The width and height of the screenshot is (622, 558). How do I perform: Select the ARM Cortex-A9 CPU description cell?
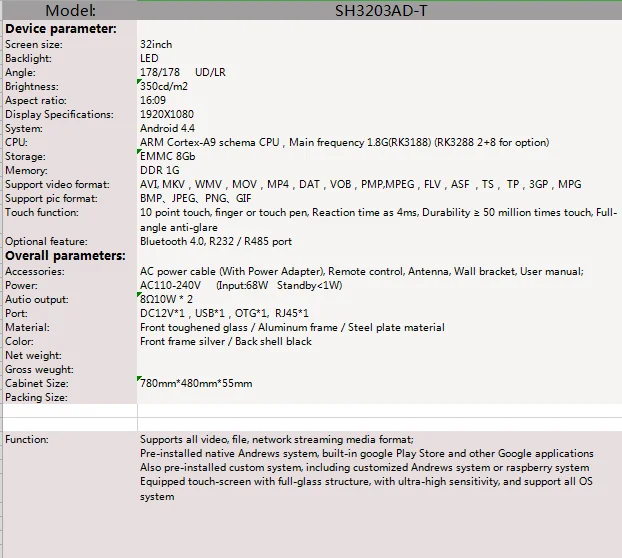(345, 143)
